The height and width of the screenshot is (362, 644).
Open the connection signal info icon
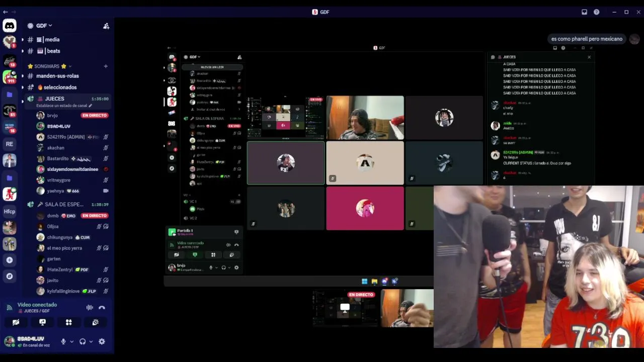(x=9, y=307)
